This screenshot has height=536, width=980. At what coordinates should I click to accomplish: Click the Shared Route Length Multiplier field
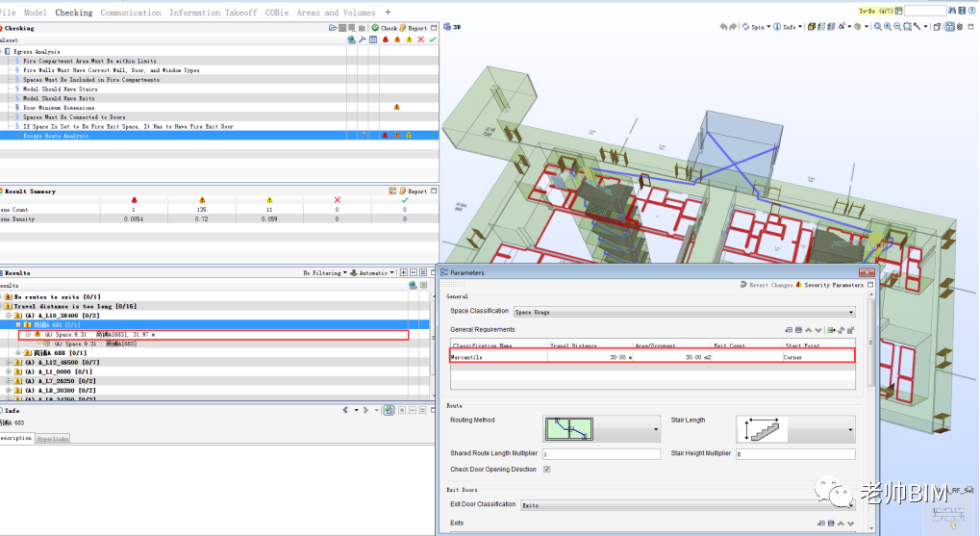click(601, 454)
